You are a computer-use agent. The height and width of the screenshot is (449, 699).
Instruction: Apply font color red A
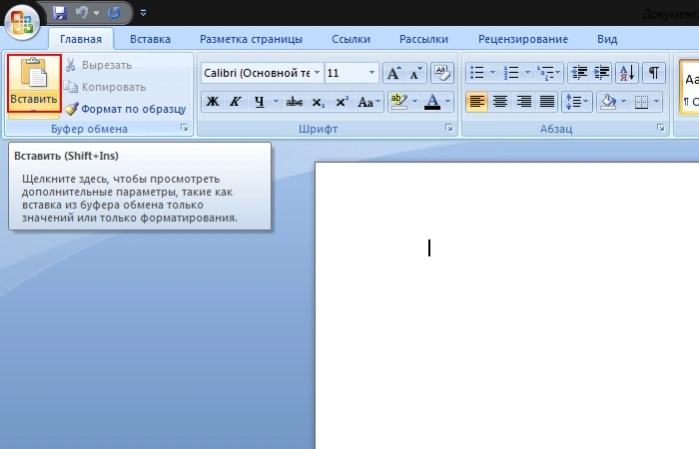pyautogui.click(x=432, y=102)
